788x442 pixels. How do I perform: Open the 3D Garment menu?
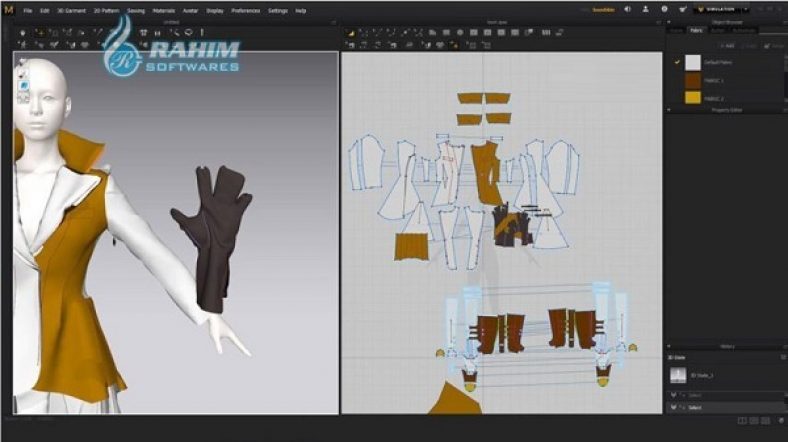[x=73, y=10]
